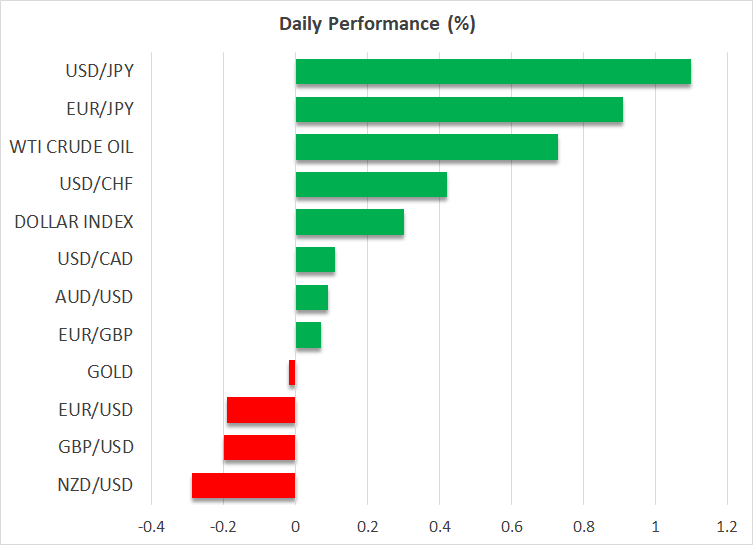Image resolution: width=753 pixels, height=545 pixels.
Task: Select the WTI CRUDE OIL bar
Action: click(x=426, y=147)
